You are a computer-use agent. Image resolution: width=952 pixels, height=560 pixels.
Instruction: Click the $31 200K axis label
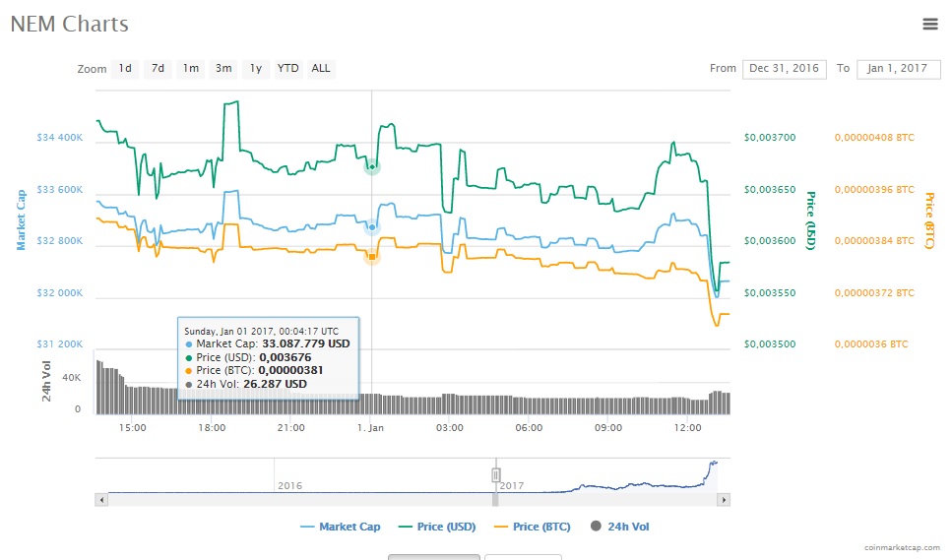59,344
